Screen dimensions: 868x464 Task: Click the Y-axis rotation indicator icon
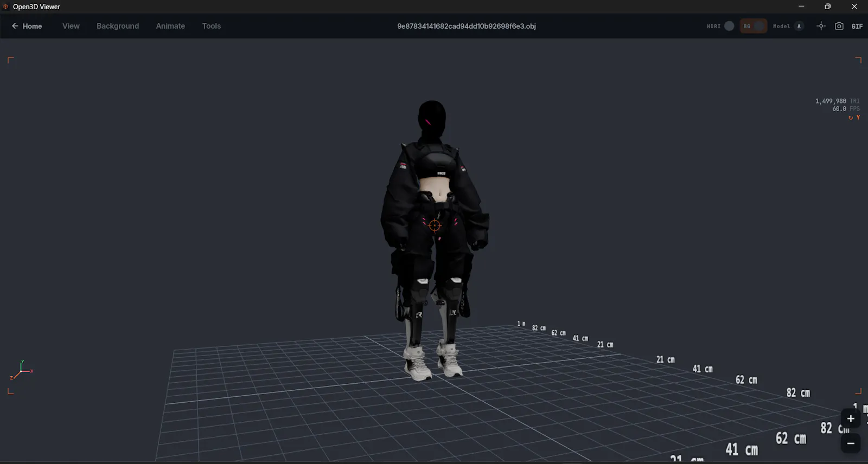854,118
